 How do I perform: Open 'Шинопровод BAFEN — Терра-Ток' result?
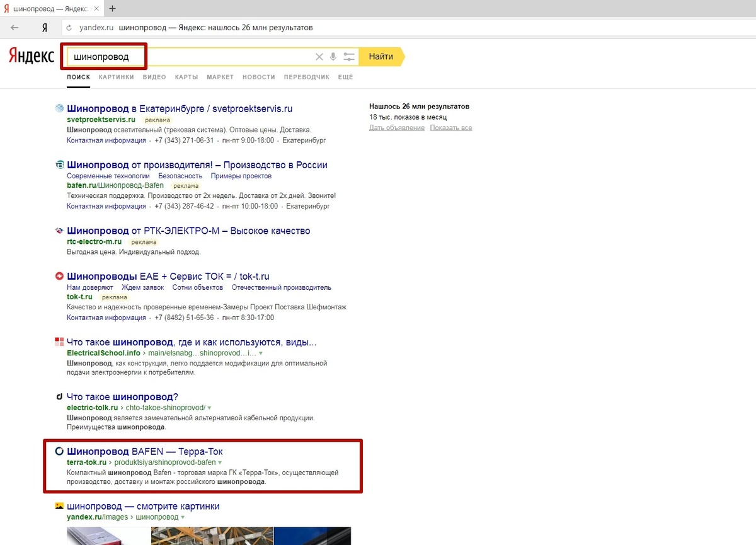point(145,451)
